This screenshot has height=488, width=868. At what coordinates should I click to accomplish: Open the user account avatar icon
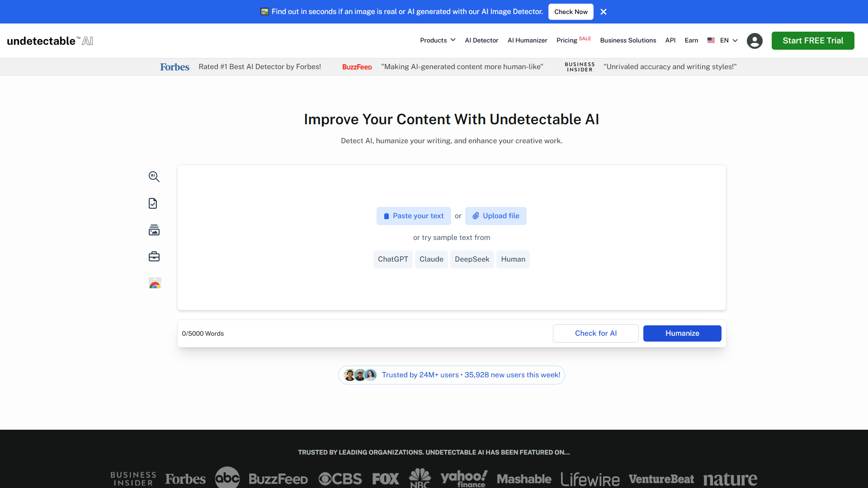click(x=755, y=41)
